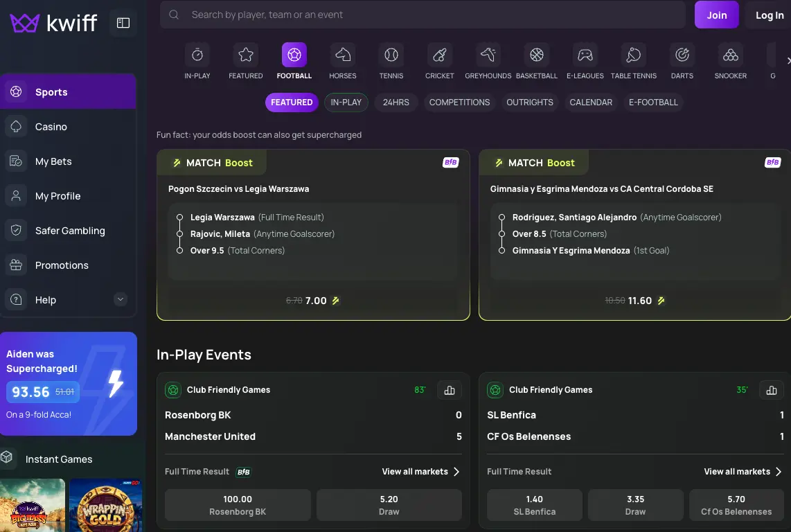791x532 pixels.
Task: Open Promotions in the sidebar
Action: click(x=68, y=265)
